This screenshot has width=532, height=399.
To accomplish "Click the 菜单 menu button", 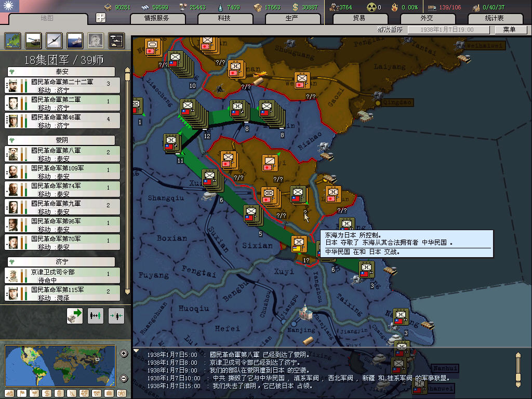I will pyautogui.click(x=509, y=30).
